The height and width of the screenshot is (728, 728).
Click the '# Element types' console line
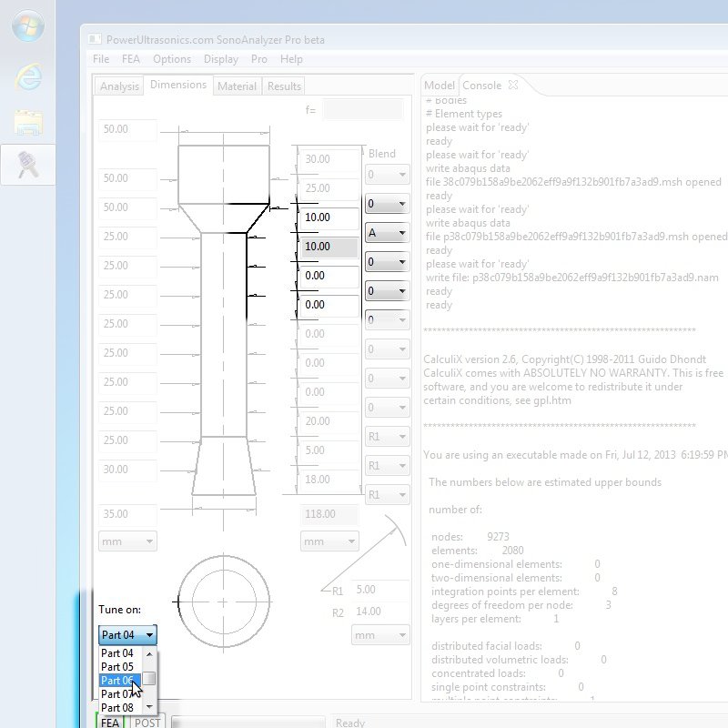click(x=464, y=114)
